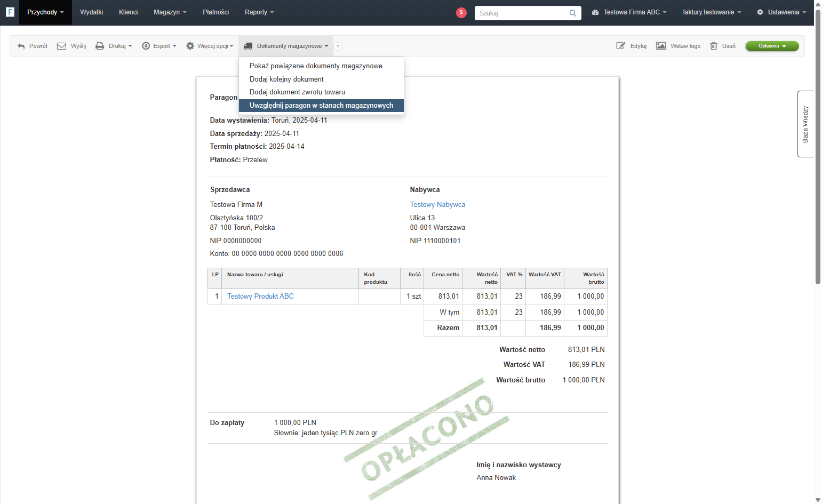This screenshot has height=504, width=822.
Task: Click the 'Wartość VAT' amount 186,99 PLN
Action: pyautogui.click(x=586, y=365)
